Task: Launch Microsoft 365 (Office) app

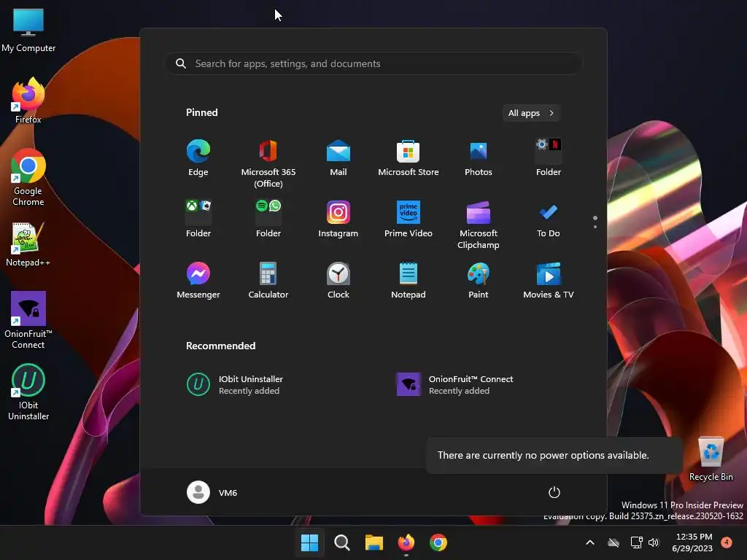Action: [268, 163]
